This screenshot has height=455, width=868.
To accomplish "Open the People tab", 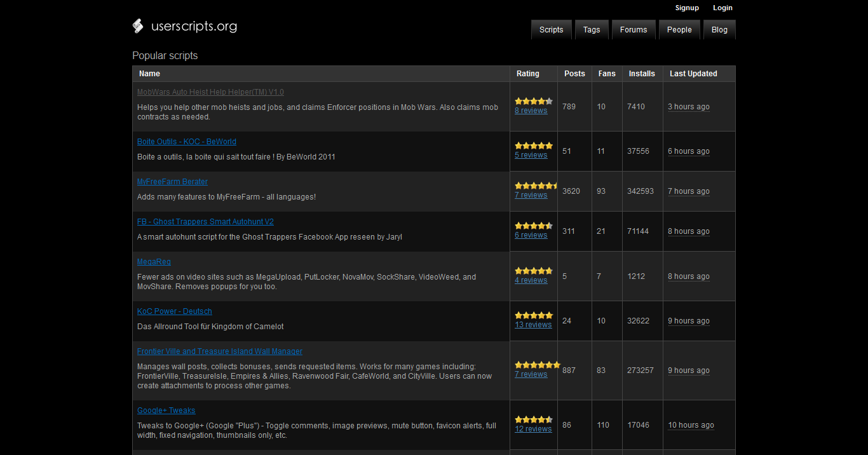I will [679, 30].
